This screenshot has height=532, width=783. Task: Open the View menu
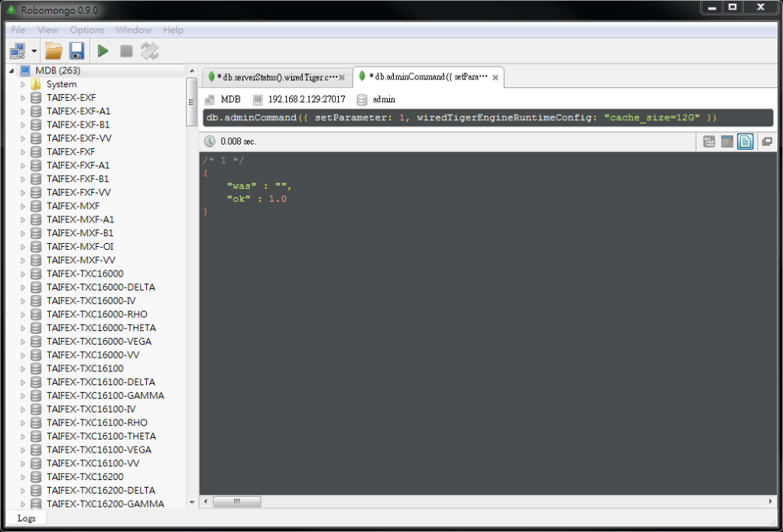click(x=47, y=30)
